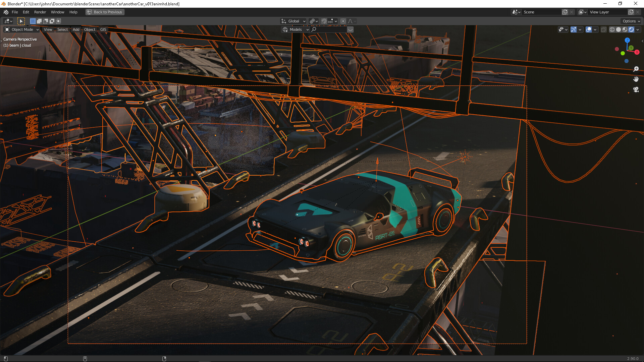Click Back to Previous button

[x=105, y=12]
